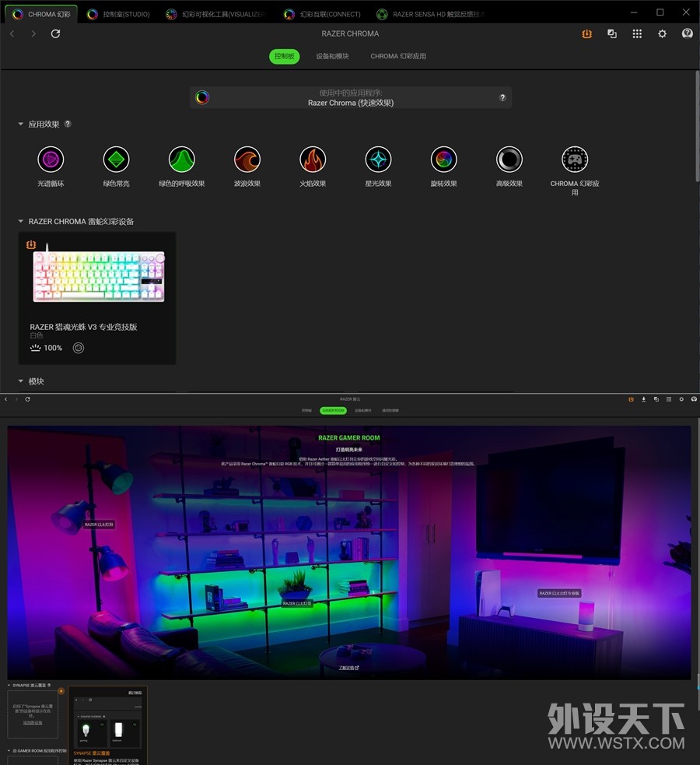Open the RAZER SENSA HD tab

tap(431, 14)
